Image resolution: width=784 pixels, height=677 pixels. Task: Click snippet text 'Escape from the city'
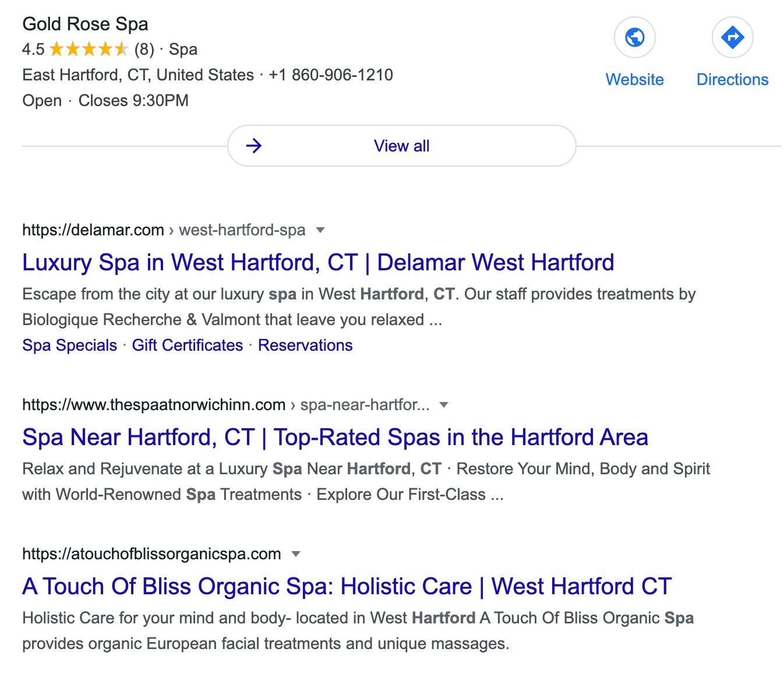click(x=96, y=294)
